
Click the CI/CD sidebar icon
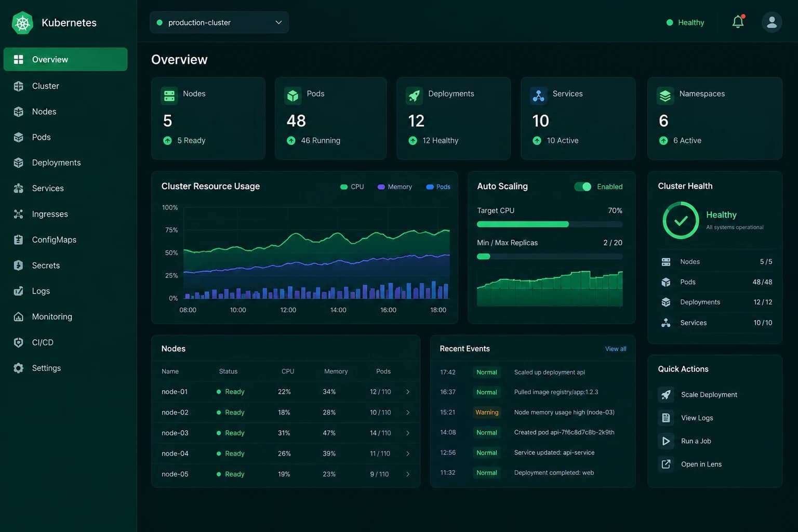(x=19, y=342)
